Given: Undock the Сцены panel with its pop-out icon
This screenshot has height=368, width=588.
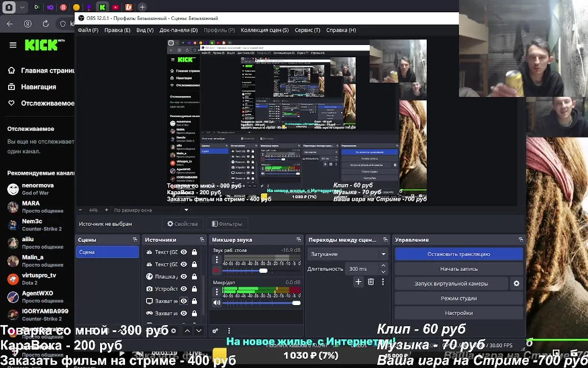Looking at the screenshot, I should [x=135, y=240].
